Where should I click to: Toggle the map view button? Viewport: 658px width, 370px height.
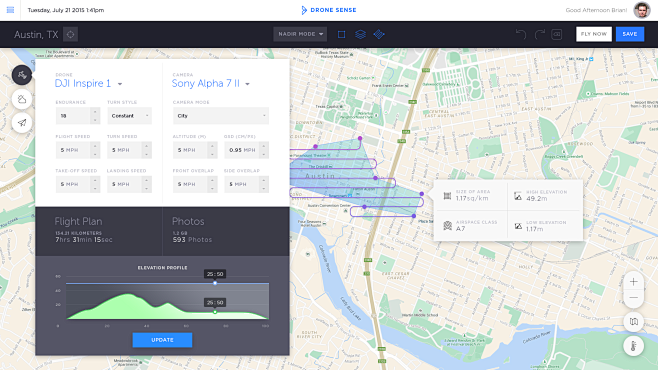pos(634,322)
